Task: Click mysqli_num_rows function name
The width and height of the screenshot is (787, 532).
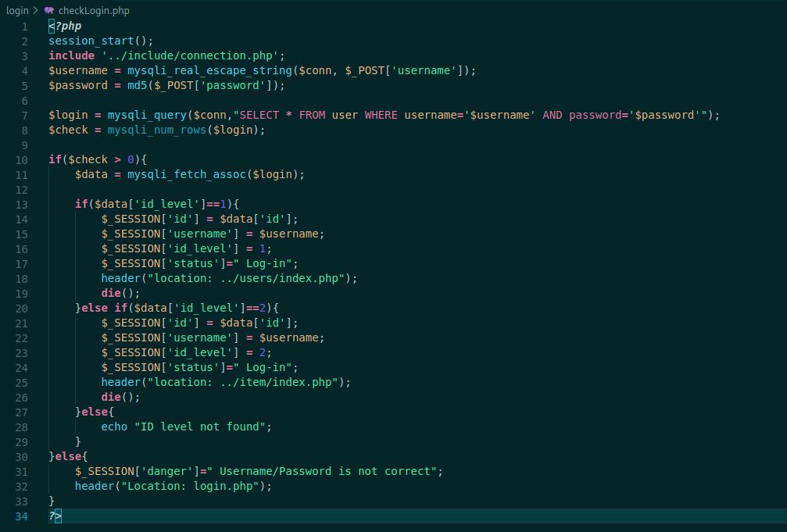Action: (x=156, y=130)
